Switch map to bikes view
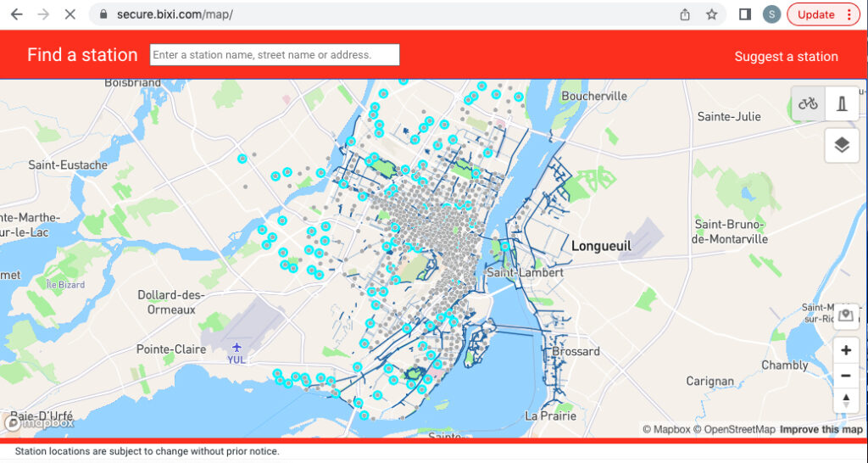 (x=808, y=103)
